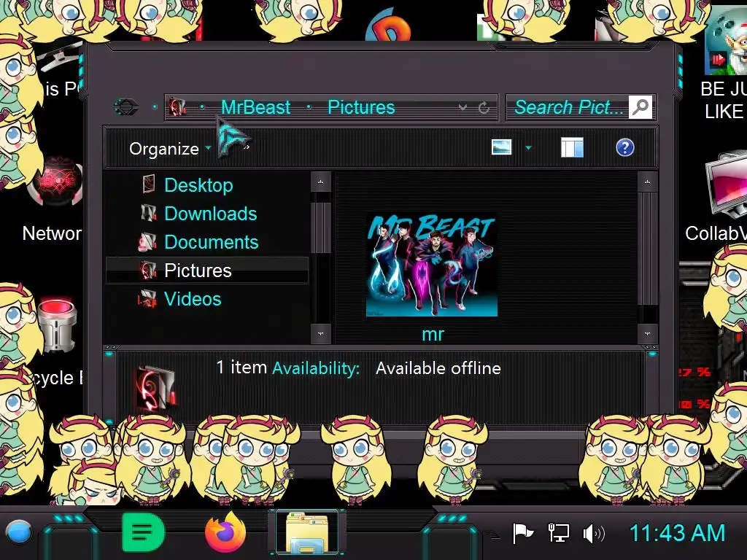Refresh the Pictures folder view
747x560 pixels.
(x=484, y=108)
